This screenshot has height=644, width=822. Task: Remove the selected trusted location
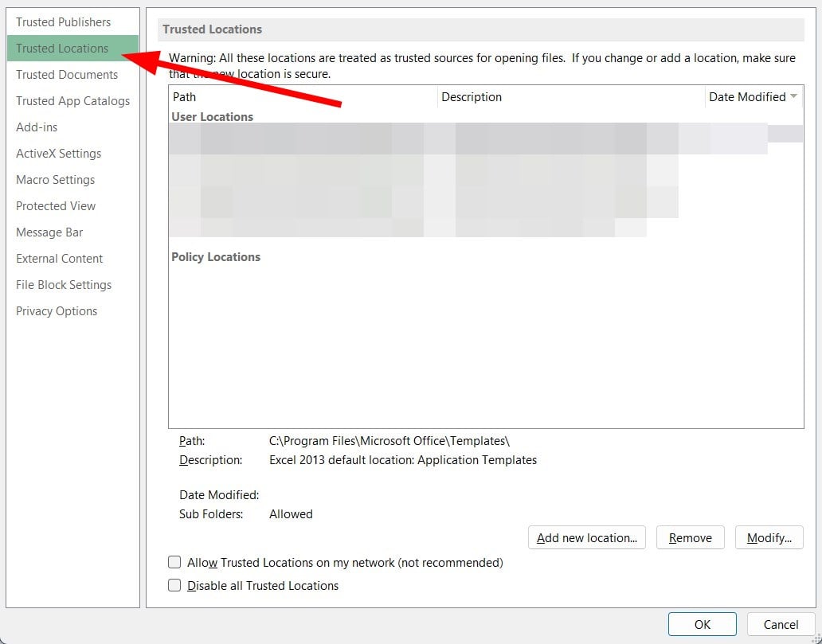690,537
